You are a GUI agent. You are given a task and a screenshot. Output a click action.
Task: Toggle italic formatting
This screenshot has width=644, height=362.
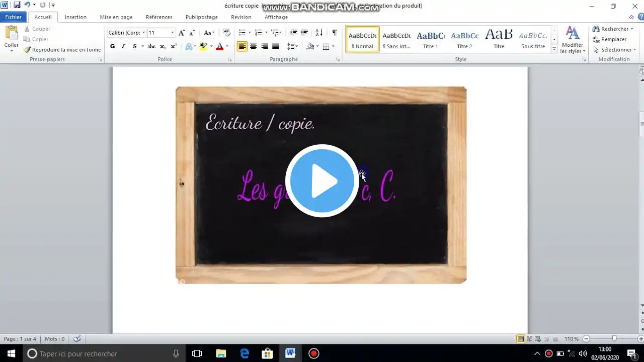point(123,47)
